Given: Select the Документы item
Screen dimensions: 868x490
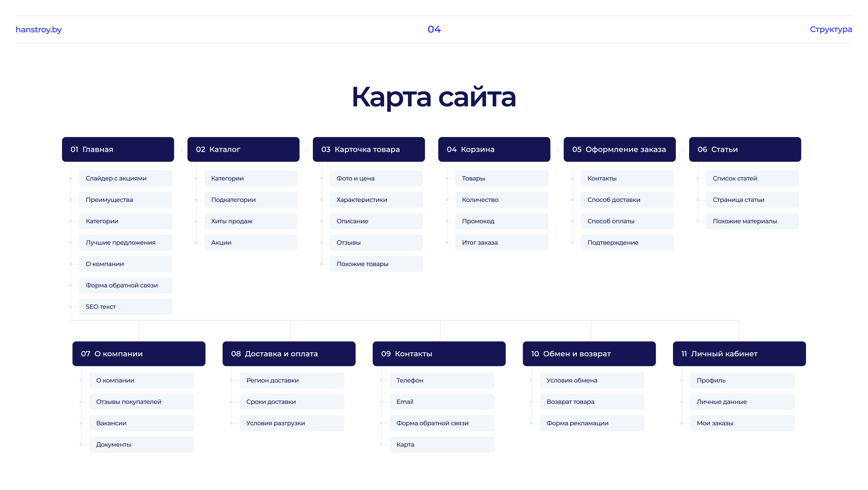Looking at the screenshot, I should [x=142, y=444].
